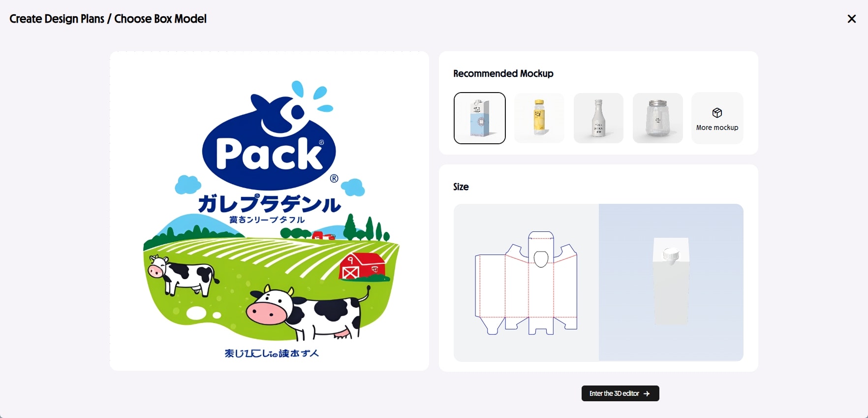Image resolution: width=868 pixels, height=418 pixels.
Task: Click the flat carton dieline diagram
Action: tap(526, 283)
